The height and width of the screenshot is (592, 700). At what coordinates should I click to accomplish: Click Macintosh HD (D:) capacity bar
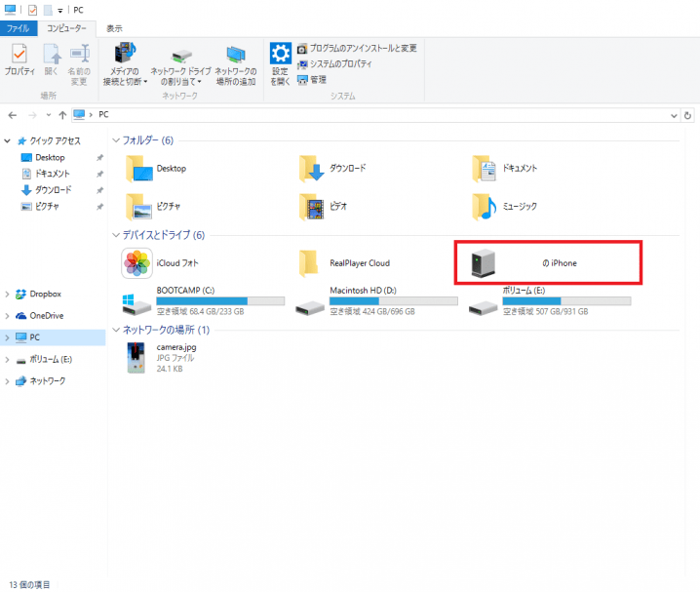pos(394,301)
